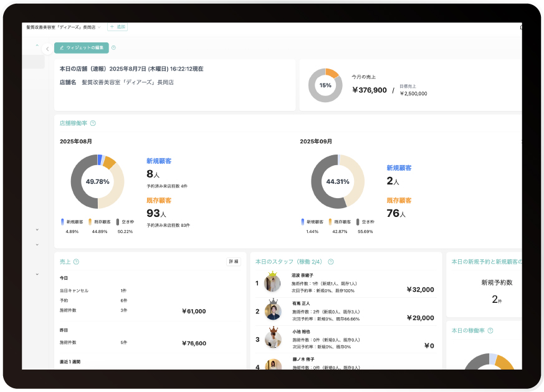The height and width of the screenshot is (392, 544).
Task: Click the ＋追加 tab button
Action: (117, 27)
